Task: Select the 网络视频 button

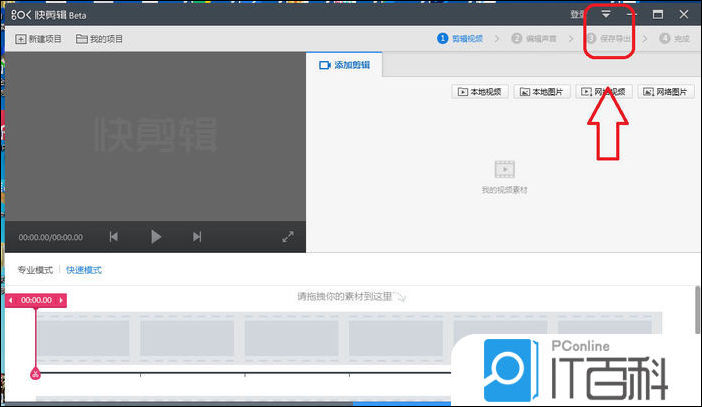Action: [x=603, y=92]
